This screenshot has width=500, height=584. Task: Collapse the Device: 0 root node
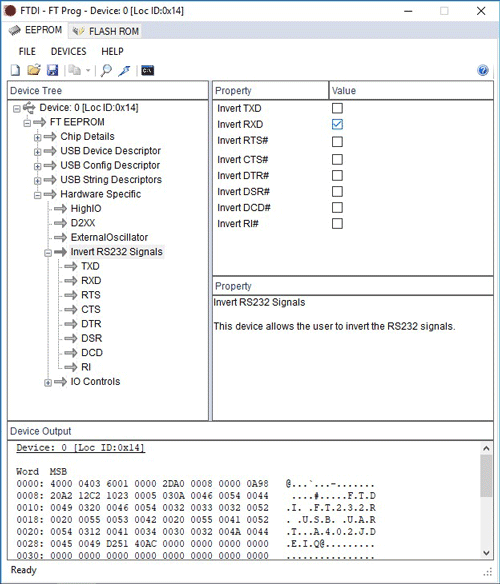(x=16, y=109)
